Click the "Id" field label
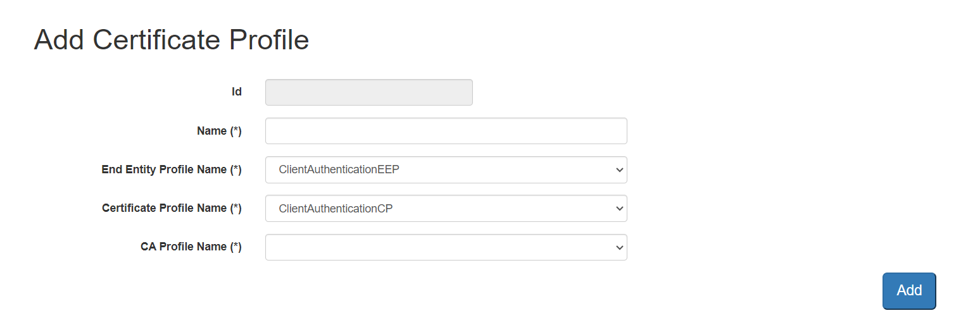 [236, 92]
